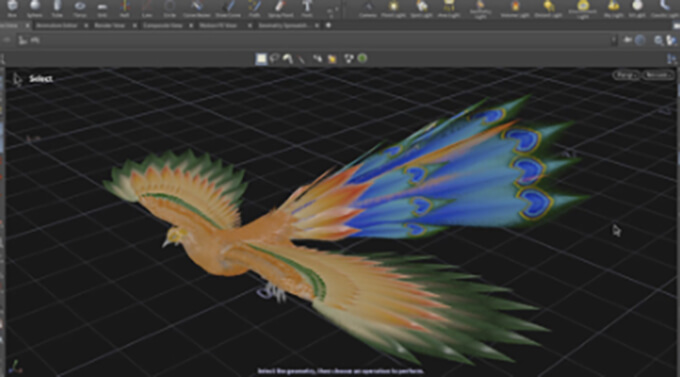Add a Camera from the shelf
680x377 pixels.
(368, 8)
